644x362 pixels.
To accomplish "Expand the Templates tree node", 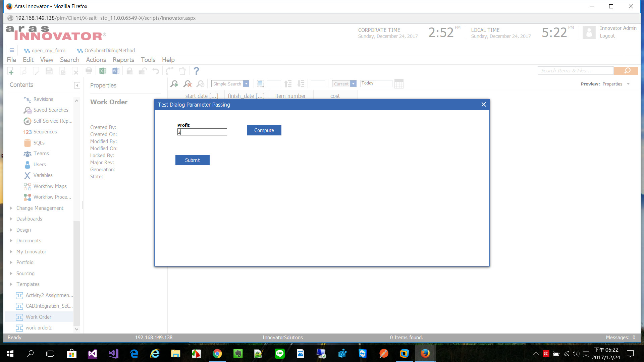I will point(11,284).
